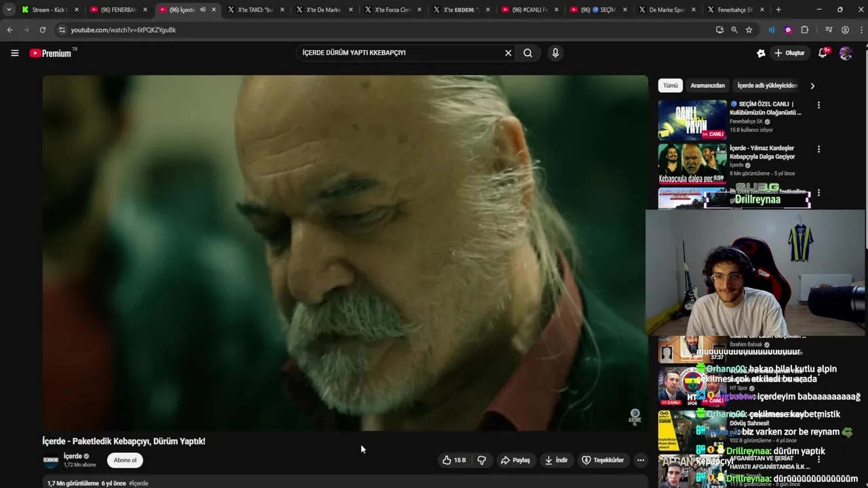
Task: Click the #İçerde hashtag
Action: coord(138,483)
